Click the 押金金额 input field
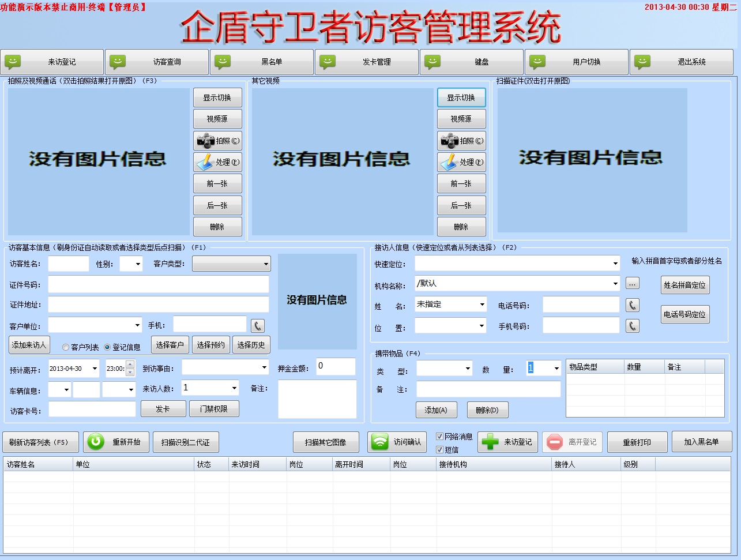Viewport: 741px width, 560px height. point(336,367)
